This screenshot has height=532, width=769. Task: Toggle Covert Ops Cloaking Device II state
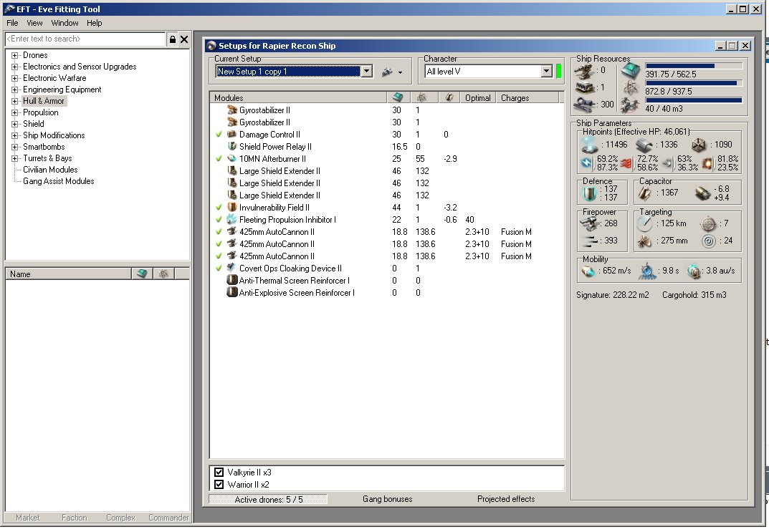pos(219,268)
